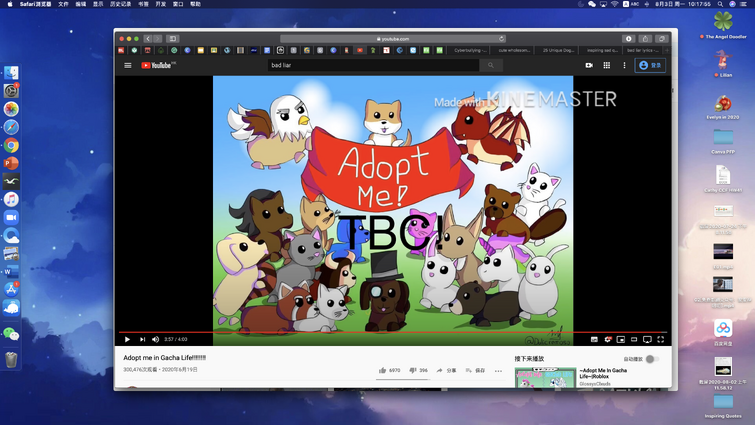Go to YouTube home via logo

(x=158, y=65)
